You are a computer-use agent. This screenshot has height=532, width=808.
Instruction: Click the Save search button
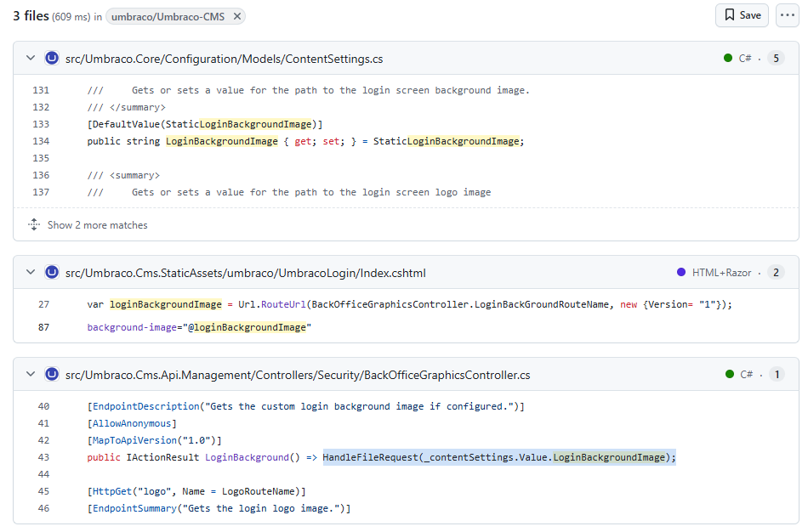pos(742,15)
